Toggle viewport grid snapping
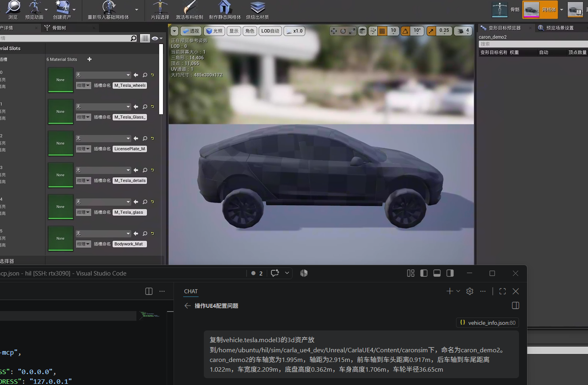 tap(382, 31)
